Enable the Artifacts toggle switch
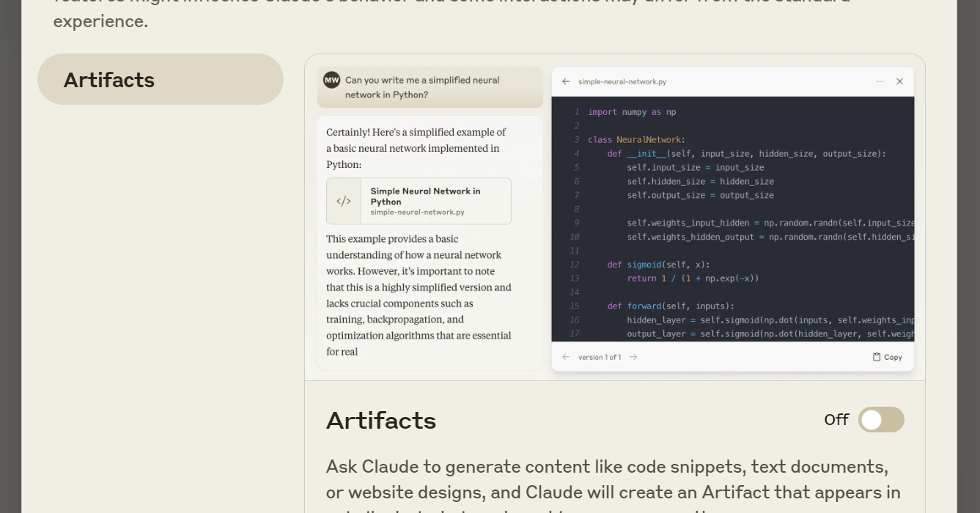 [881, 420]
